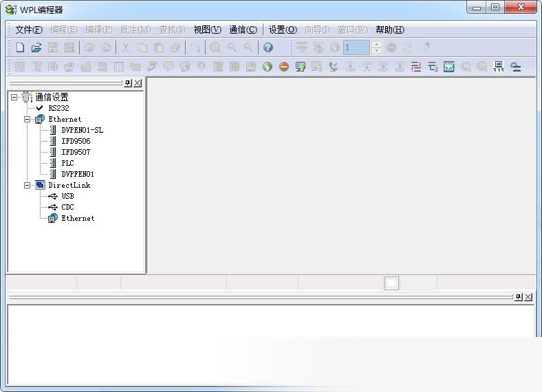Click the grayed-out Copy icon

pyautogui.click(x=142, y=47)
